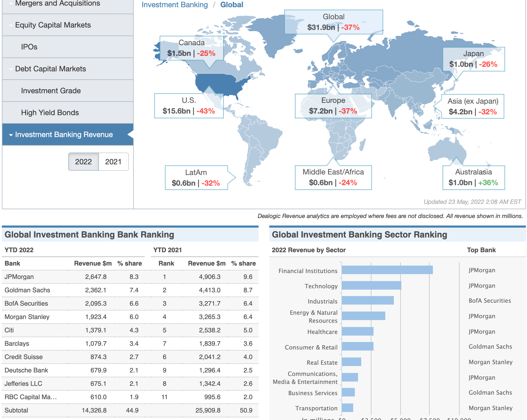Image resolution: width=527 pixels, height=420 pixels.
Task: Click the U.S. region callout on map
Action: pos(189,106)
